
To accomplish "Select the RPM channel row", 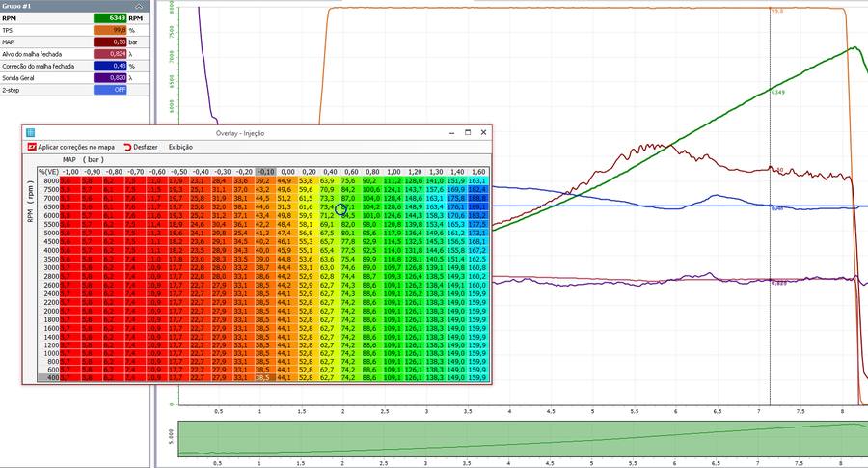I will pos(74,18).
